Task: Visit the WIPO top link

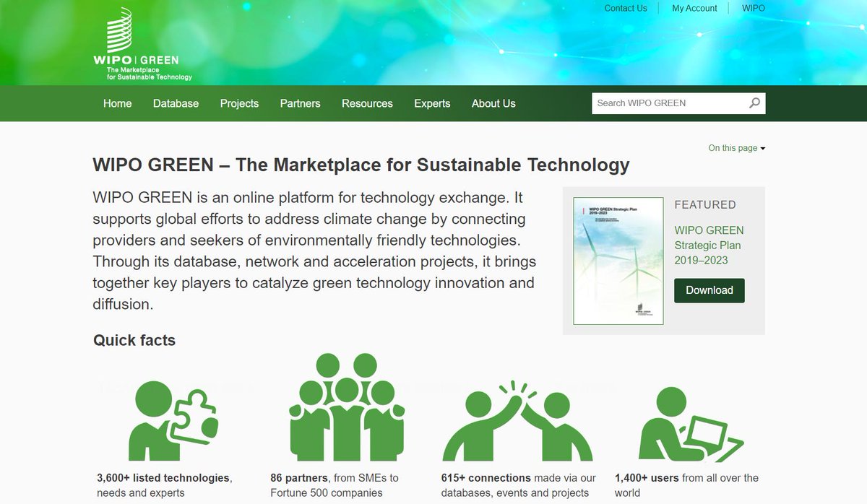Action: (753, 9)
